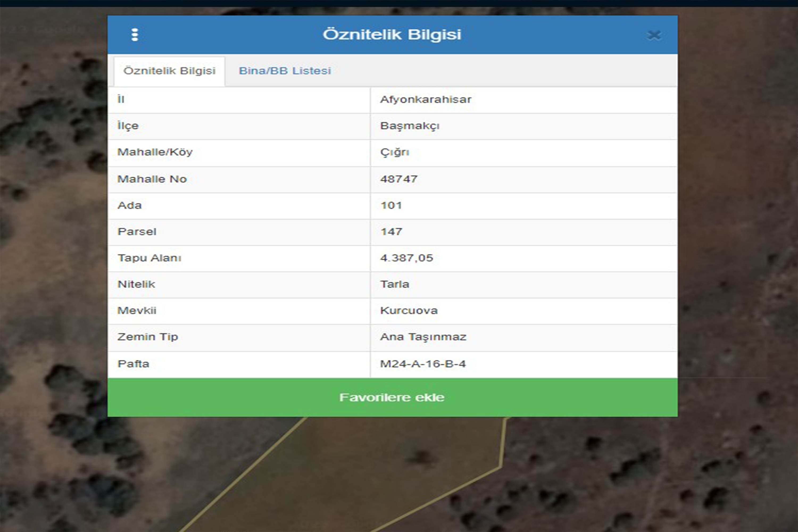Click the Afyonkarahisar province value
Image resolution: width=798 pixels, height=532 pixels.
pos(425,99)
